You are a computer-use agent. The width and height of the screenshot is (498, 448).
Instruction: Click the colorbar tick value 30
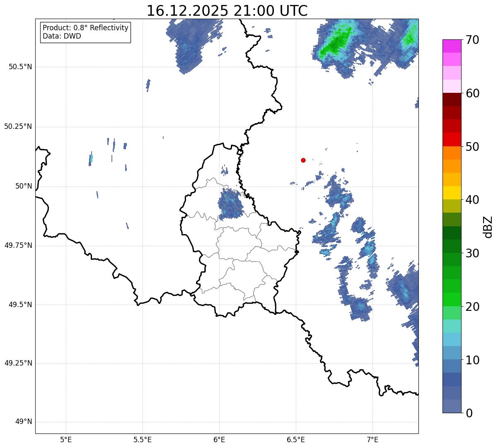pos(472,253)
